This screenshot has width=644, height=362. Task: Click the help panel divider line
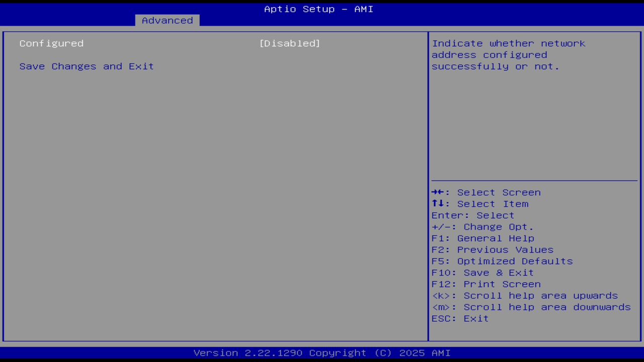click(534, 179)
